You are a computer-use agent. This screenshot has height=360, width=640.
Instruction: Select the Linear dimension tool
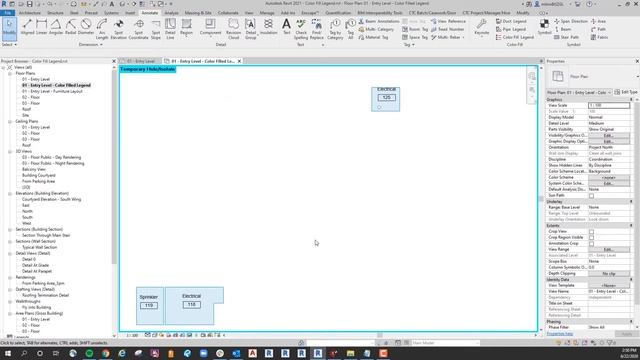(x=42, y=27)
